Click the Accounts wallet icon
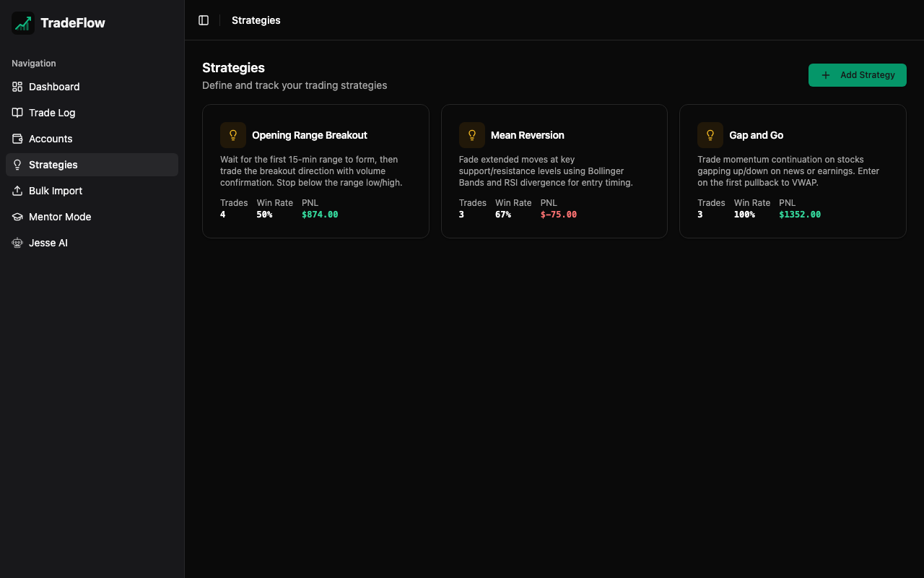Screen dimensions: 924x578 17,139
